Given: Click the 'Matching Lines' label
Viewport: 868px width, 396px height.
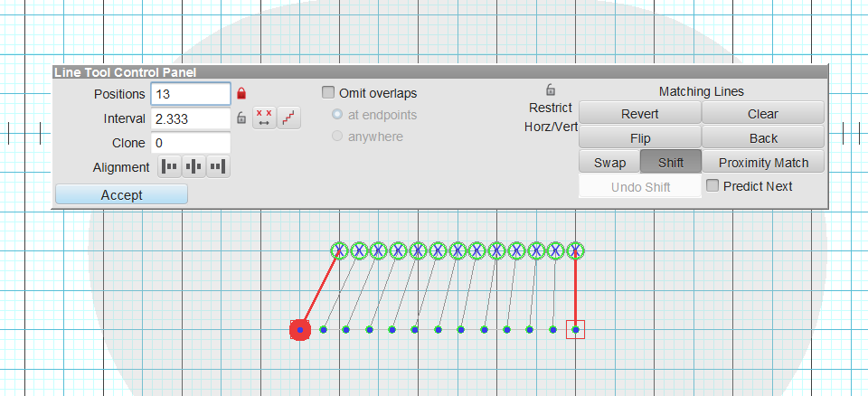Looking at the screenshot, I should click(702, 91).
